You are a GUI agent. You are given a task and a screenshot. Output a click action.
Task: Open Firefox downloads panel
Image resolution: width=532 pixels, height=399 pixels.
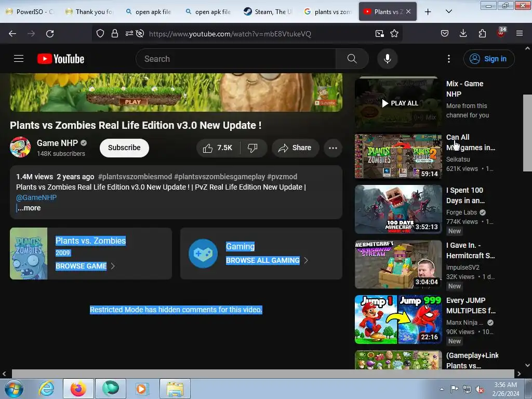[x=463, y=33]
